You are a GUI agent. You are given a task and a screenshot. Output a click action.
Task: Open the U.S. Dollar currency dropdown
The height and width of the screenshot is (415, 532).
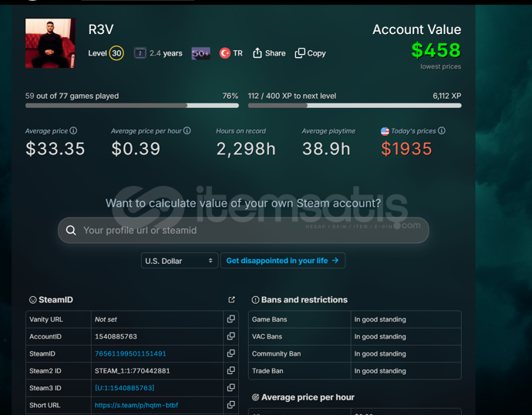pyautogui.click(x=180, y=261)
